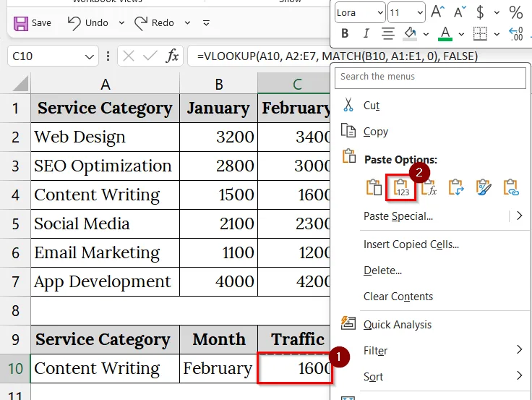Click cell containing Social Media
Image resolution: width=532 pixels, height=400 pixels.
[105, 224]
